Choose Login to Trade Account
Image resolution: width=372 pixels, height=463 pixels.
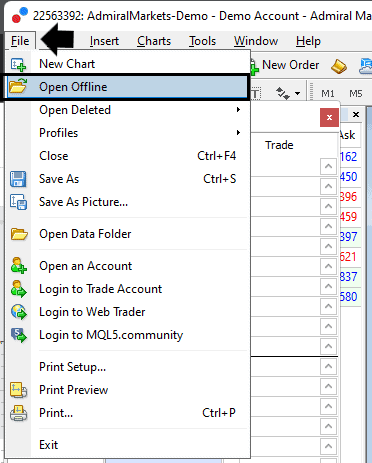pos(127,289)
